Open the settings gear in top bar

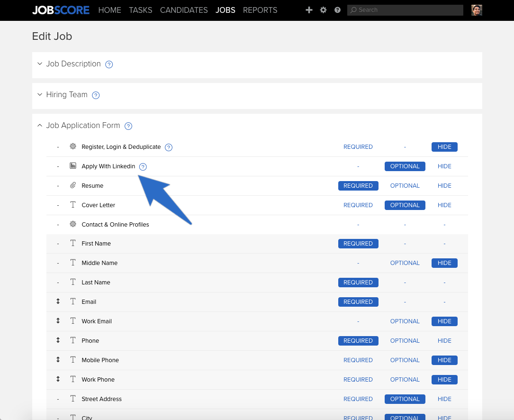tap(323, 10)
